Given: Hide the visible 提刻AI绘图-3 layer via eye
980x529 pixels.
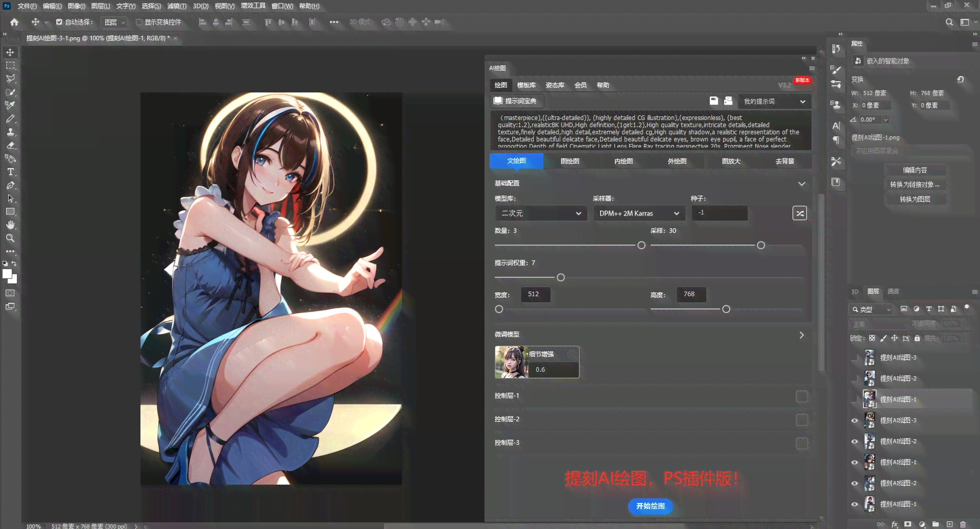Looking at the screenshot, I should 854,420.
